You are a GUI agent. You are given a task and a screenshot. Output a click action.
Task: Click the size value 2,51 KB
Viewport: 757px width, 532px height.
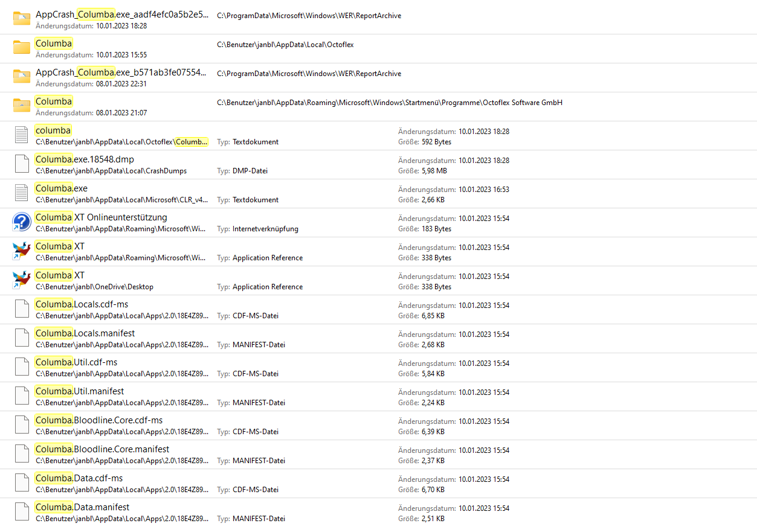click(433, 519)
